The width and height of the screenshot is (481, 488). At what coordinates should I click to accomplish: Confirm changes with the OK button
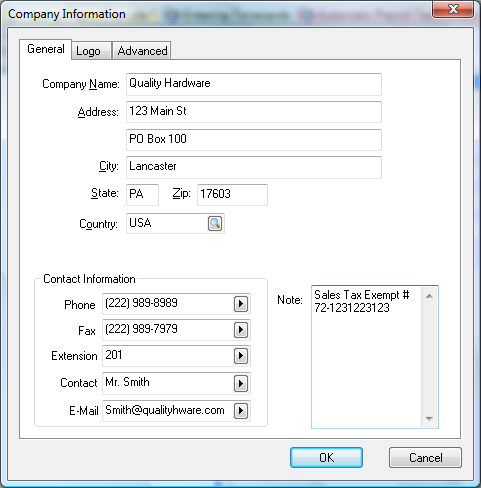pos(326,457)
